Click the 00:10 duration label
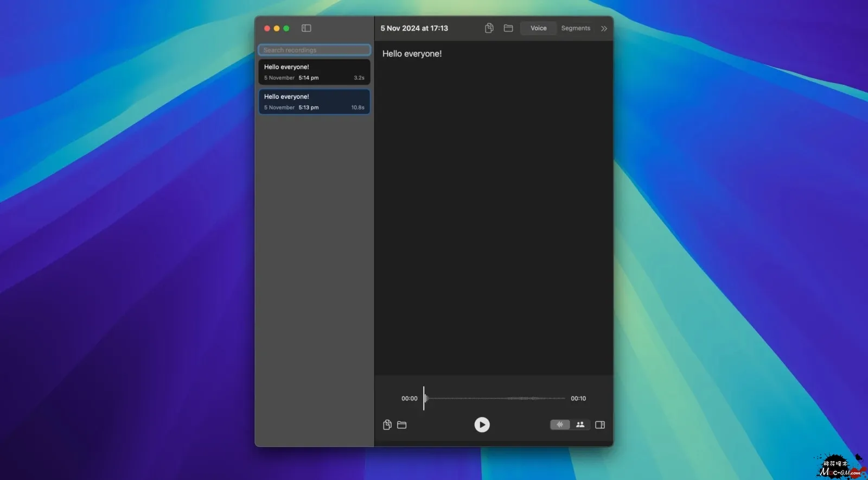868x480 pixels. 578,399
